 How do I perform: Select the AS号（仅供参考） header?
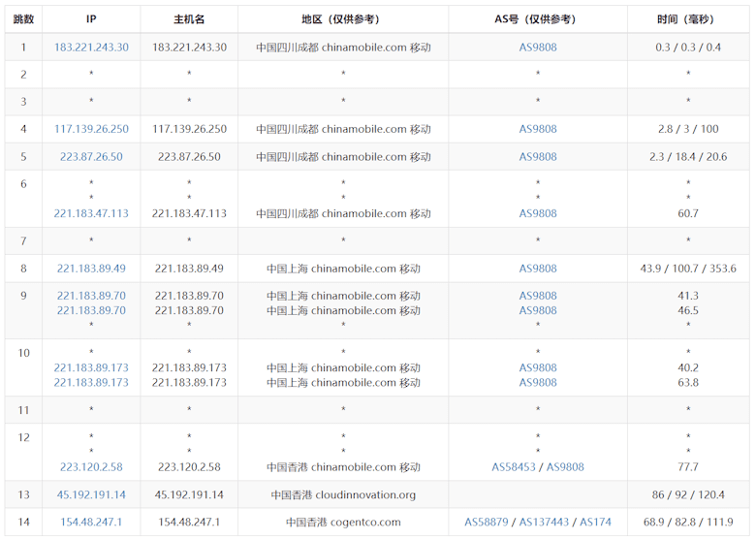[x=538, y=19]
